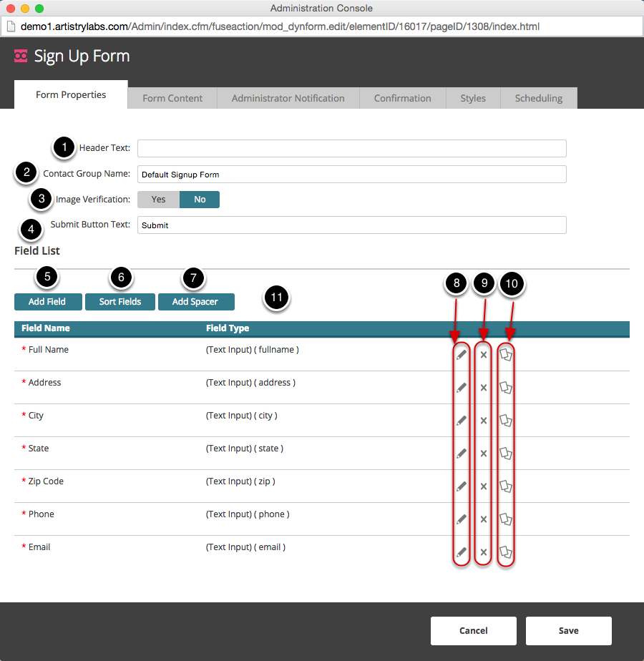Duplicate the State field

pyautogui.click(x=506, y=453)
